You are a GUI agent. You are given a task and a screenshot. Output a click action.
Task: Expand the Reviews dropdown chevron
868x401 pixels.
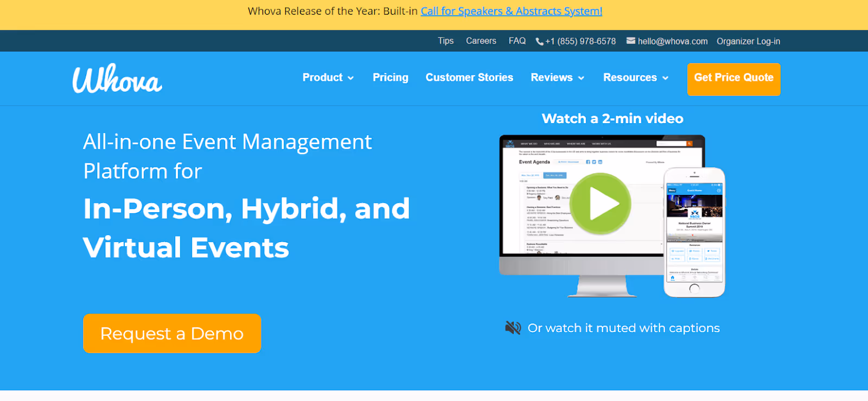tap(581, 78)
